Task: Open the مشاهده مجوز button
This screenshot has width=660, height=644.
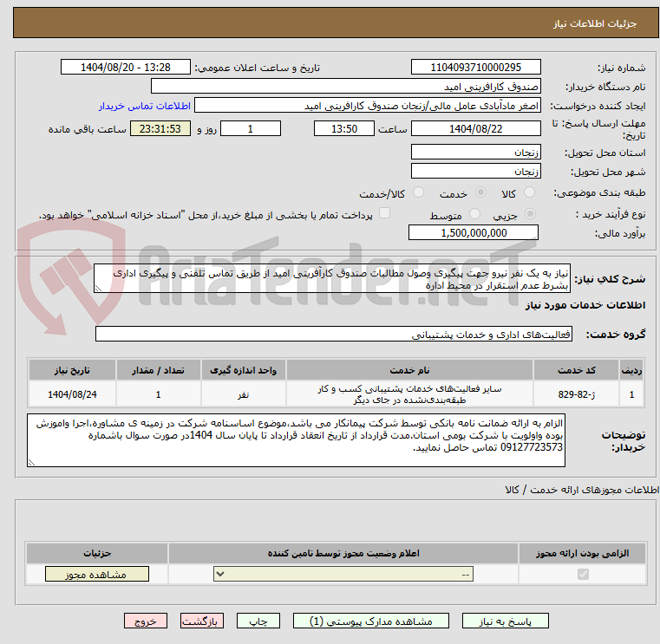Action: [97, 574]
